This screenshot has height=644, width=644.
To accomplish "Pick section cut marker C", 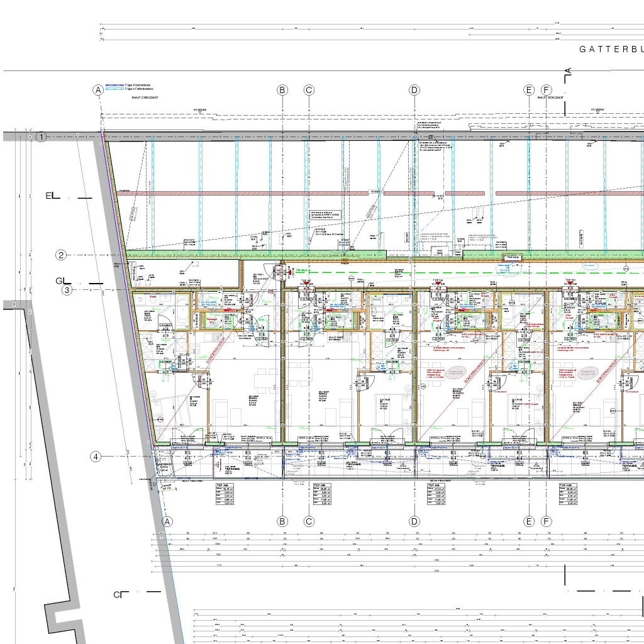I will click(x=121, y=594).
